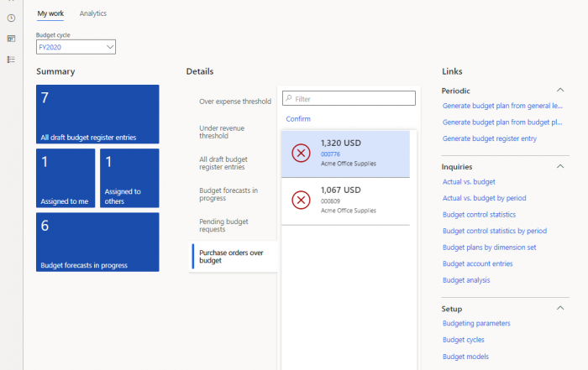Open Generate budget plan from general ledger link
This screenshot has height=370, width=588.
(x=502, y=106)
